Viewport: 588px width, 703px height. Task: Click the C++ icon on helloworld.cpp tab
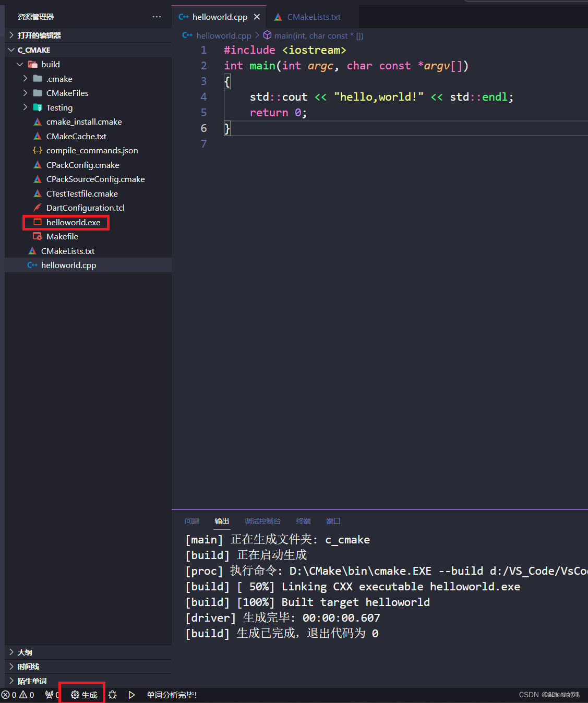click(x=184, y=17)
